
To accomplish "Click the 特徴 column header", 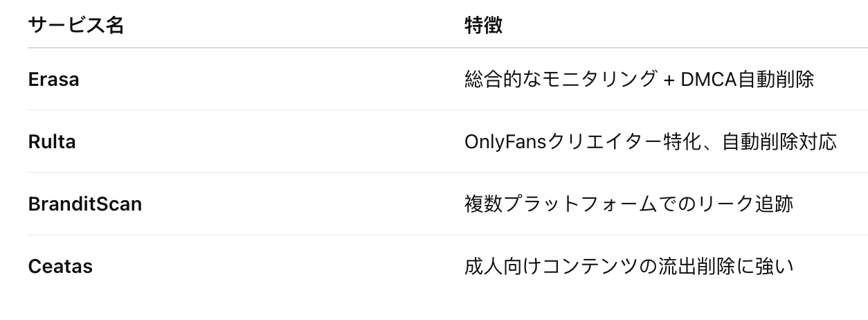I will pyautogui.click(x=483, y=26).
